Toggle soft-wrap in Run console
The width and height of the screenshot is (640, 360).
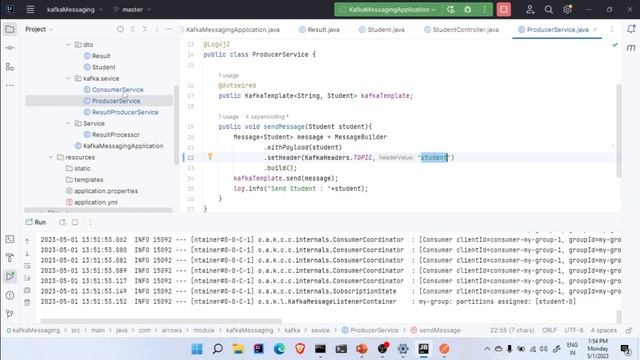pyautogui.click(x=27, y=266)
